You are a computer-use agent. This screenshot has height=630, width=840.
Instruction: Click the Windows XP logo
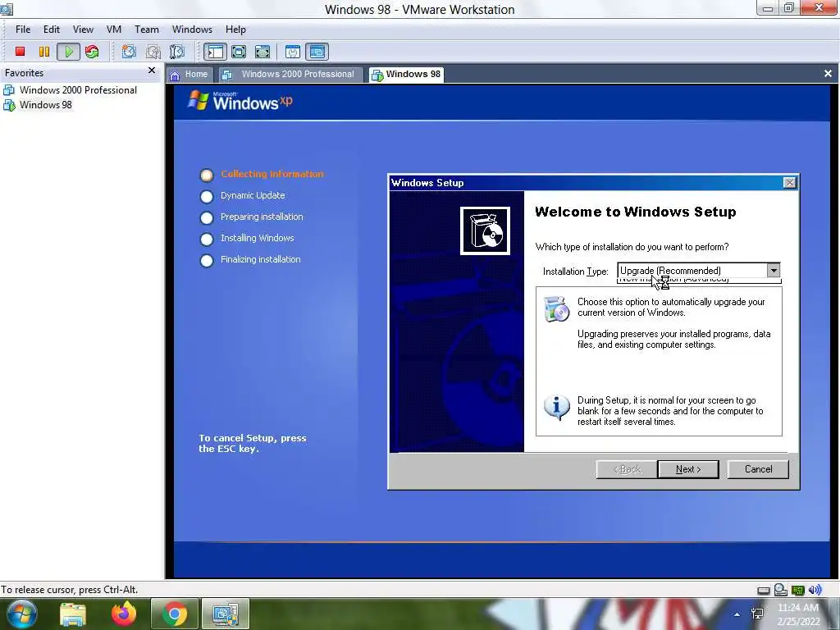coord(240,100)
